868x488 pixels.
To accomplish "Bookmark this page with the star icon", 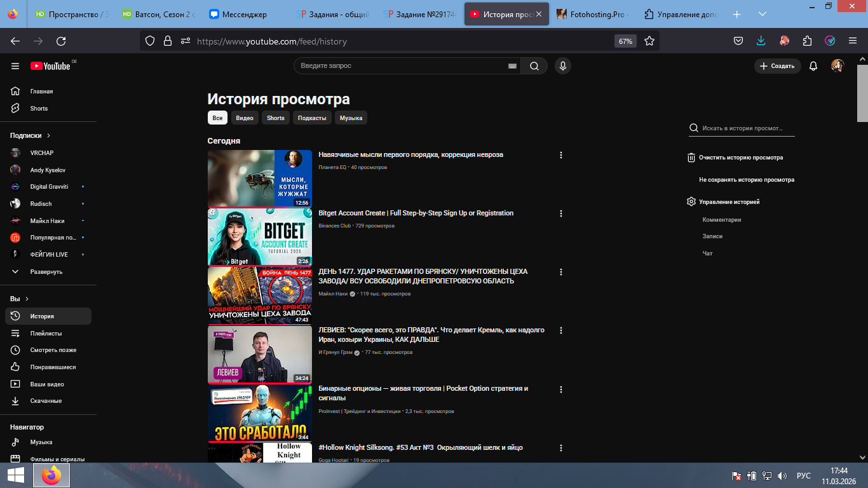I will click(649, 41).
